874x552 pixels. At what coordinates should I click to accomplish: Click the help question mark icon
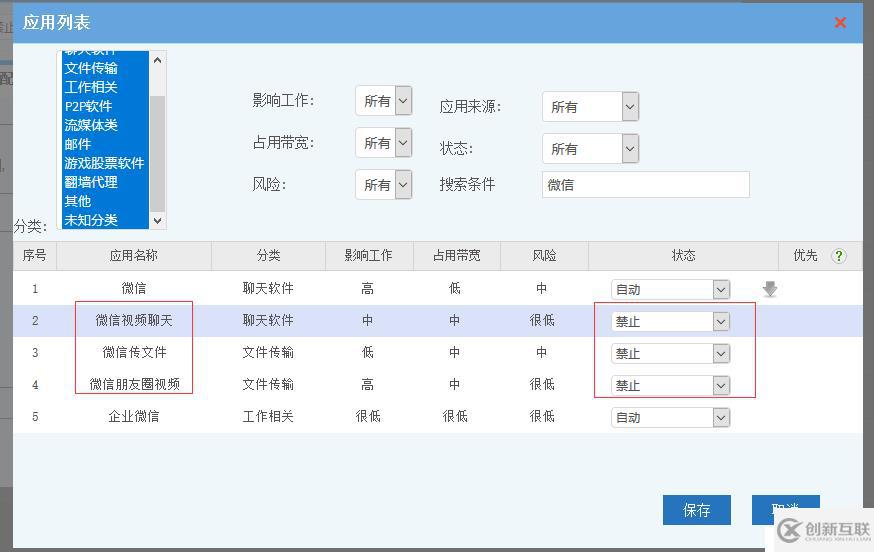coord(838,256)
